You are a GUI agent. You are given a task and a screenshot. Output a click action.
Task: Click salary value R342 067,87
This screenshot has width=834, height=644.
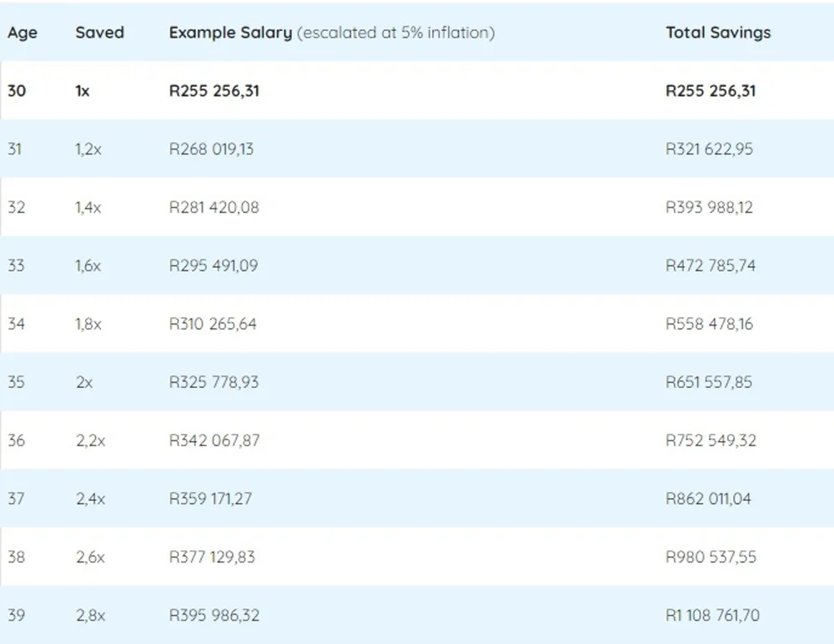tap(214, 440)
